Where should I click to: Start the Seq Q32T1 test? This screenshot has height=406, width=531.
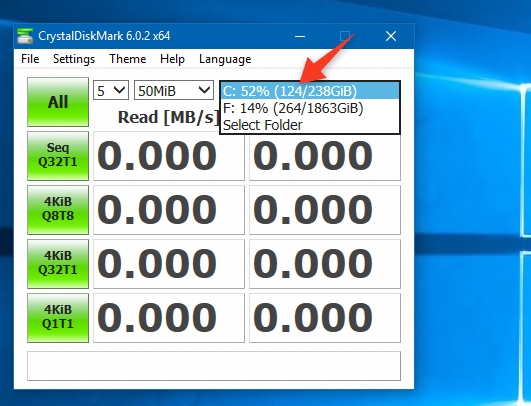pos(58,156)
